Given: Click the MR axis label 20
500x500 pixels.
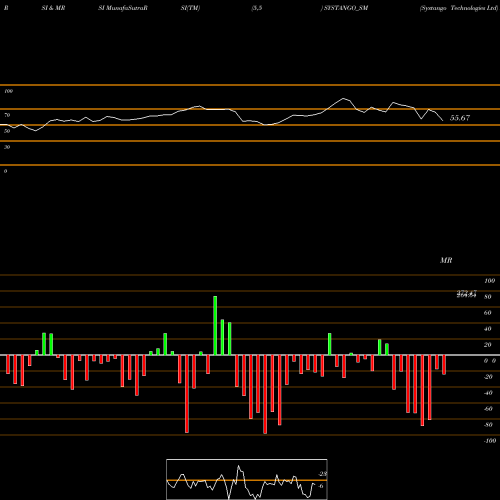Looking at the screenshot, I should [x=488, y=345].
